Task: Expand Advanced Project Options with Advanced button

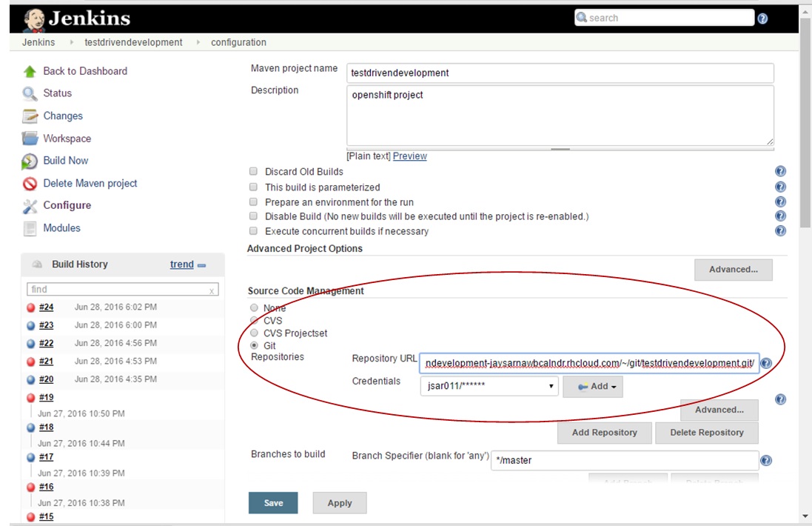Action: 733,270
